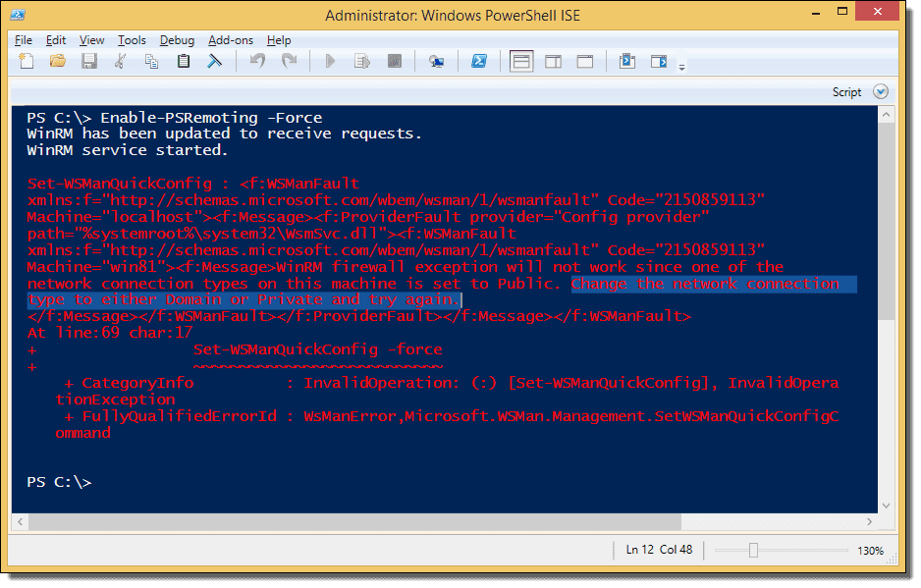Screen dimensions: 921x588
Task: Maximize the PowerShell ISE window
Action: point(842,12)
